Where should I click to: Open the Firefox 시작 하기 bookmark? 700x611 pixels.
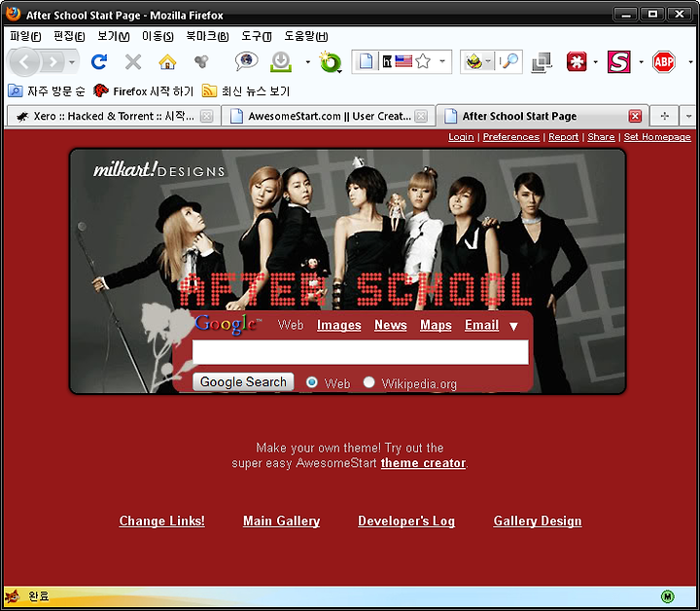(x=143, y=91)
